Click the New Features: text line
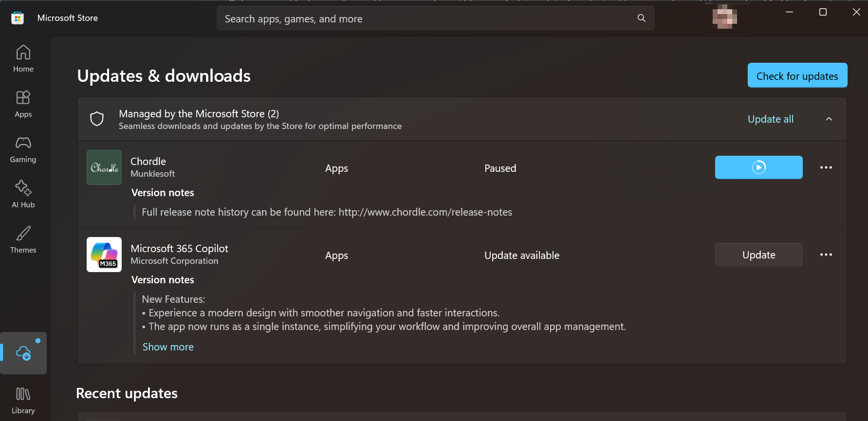The height and width of the screenshot is (421, 868). point(173,299)
